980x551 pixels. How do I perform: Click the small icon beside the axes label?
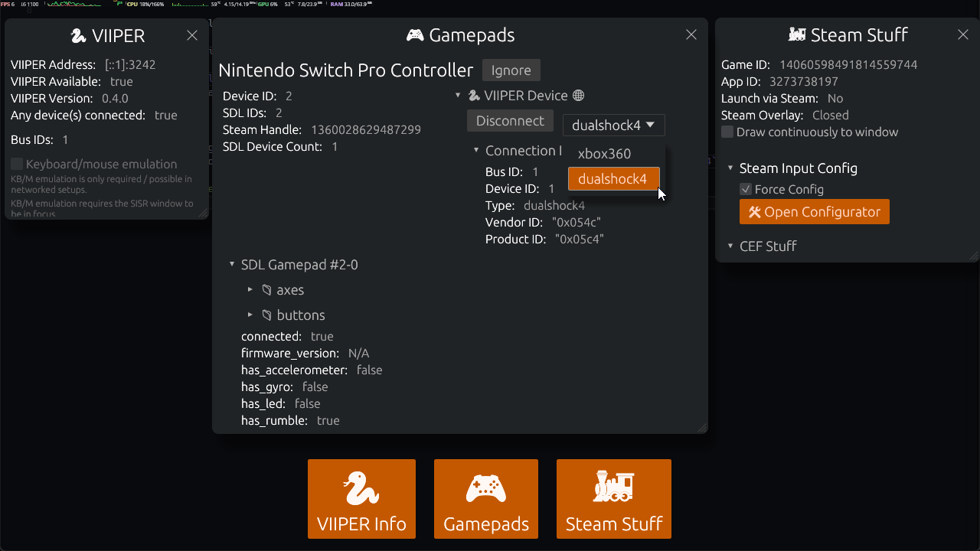[266, 289]
